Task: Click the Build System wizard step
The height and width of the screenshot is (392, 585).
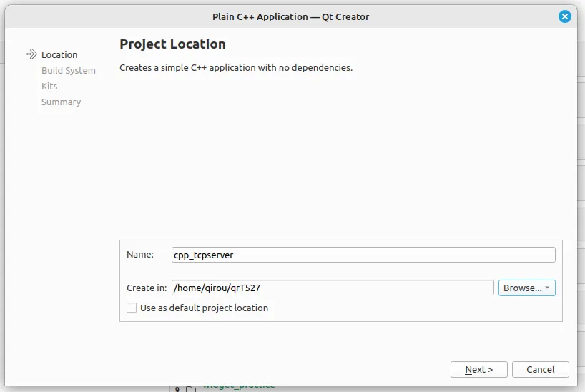Action: (x=68, y=71)
